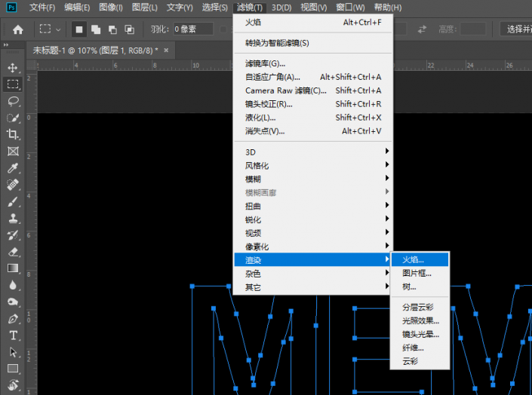This screenshot has height=395, width=532.
Task: Click the 羽化 feather value field
Action: [193, 29]
